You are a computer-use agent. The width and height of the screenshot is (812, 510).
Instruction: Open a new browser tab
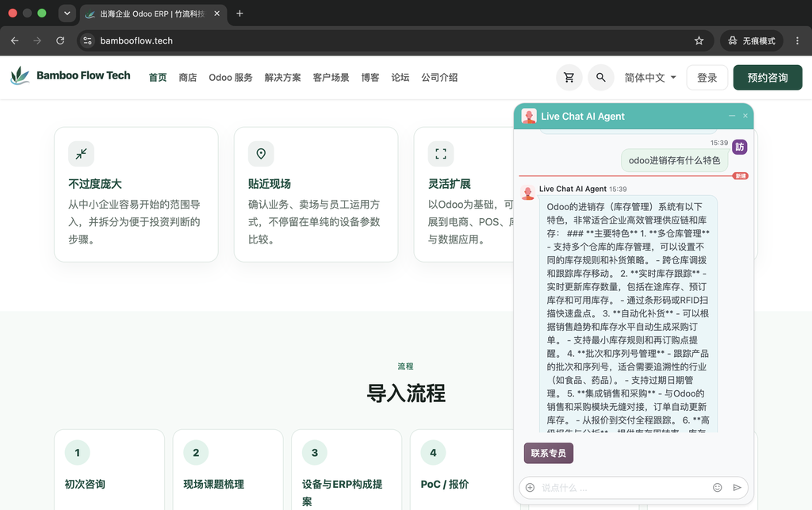(239, 13)
